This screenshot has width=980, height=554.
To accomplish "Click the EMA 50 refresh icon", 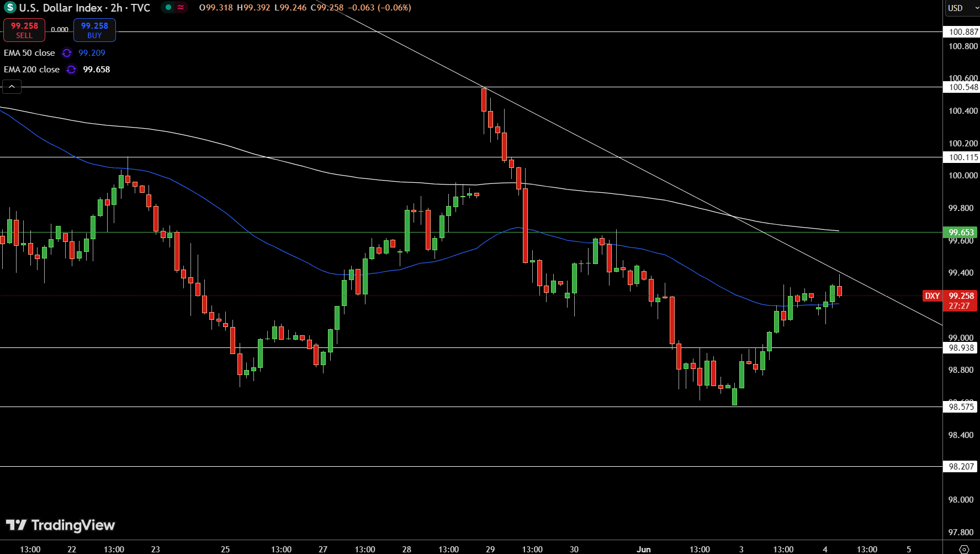I will [67, 53].
